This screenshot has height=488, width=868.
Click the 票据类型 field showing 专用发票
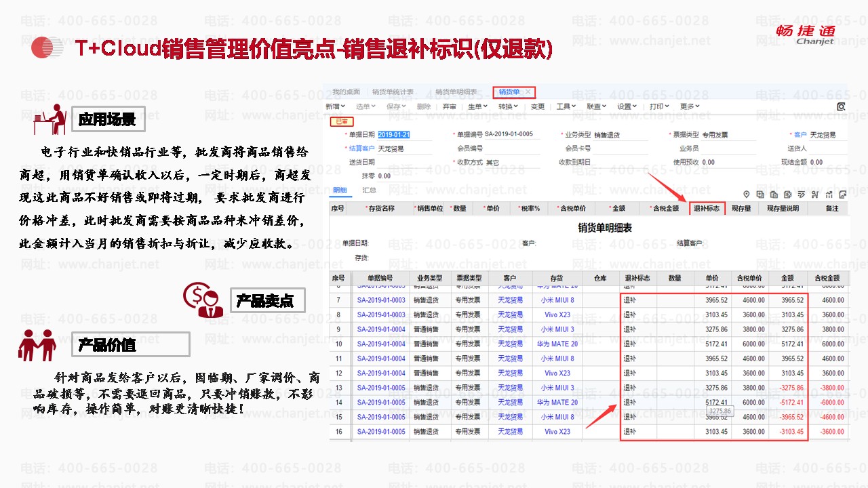coord(729,135)
